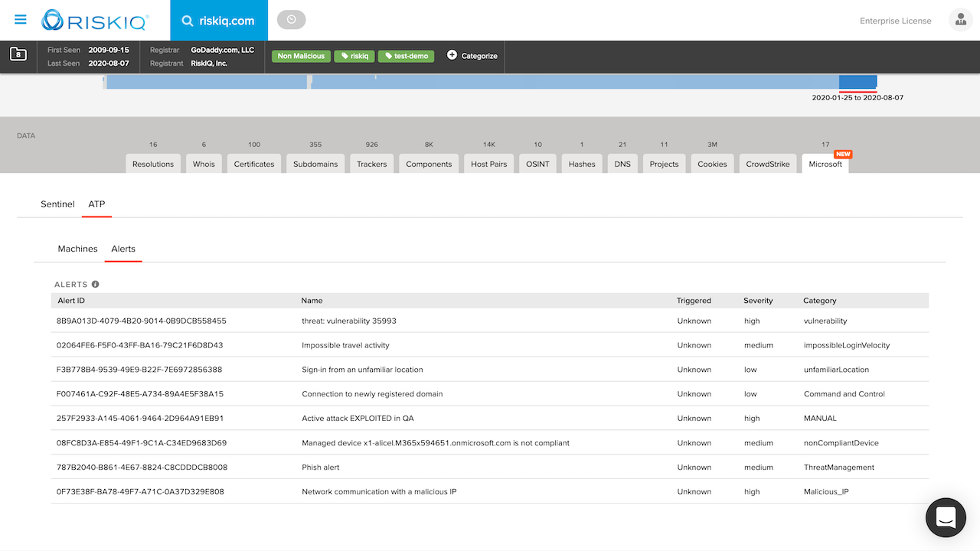
Task: Click Enterprise License text
Action: [x=895, y=21]
